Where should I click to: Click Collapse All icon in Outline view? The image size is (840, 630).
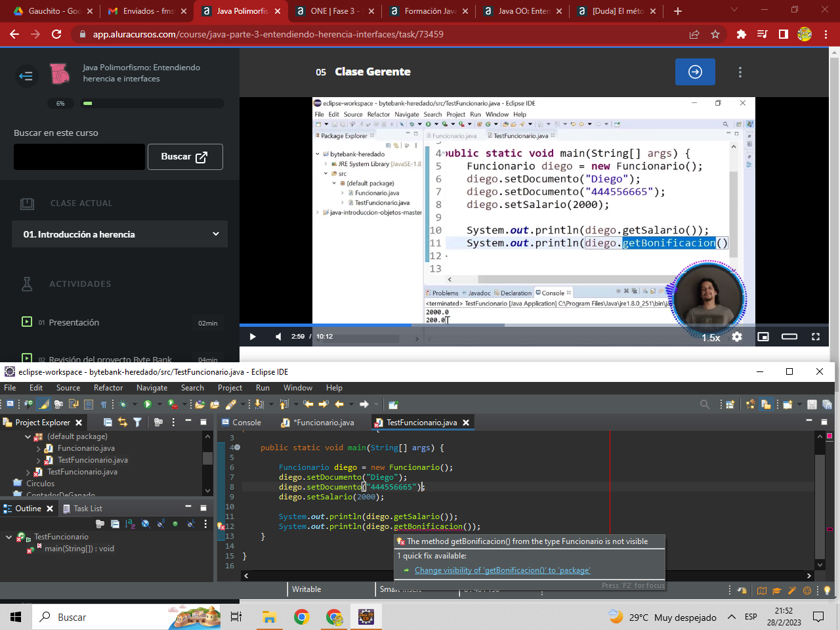point(115,524)
